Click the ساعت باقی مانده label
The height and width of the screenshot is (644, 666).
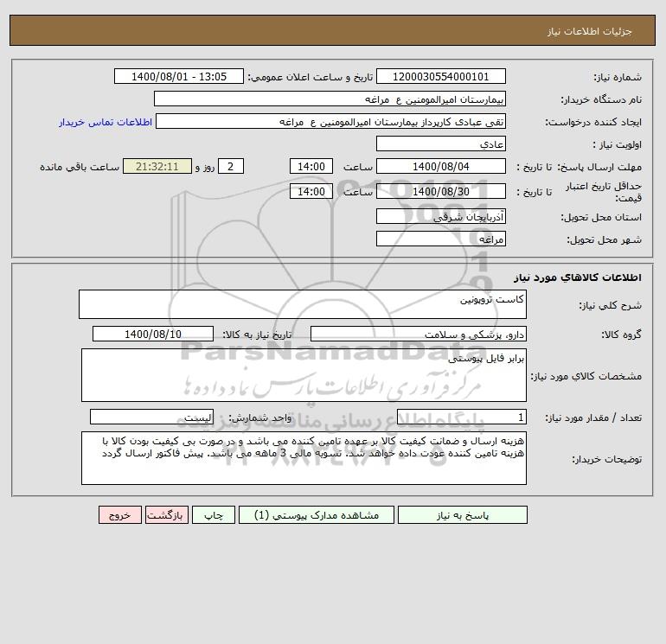(x=80, y=167)
